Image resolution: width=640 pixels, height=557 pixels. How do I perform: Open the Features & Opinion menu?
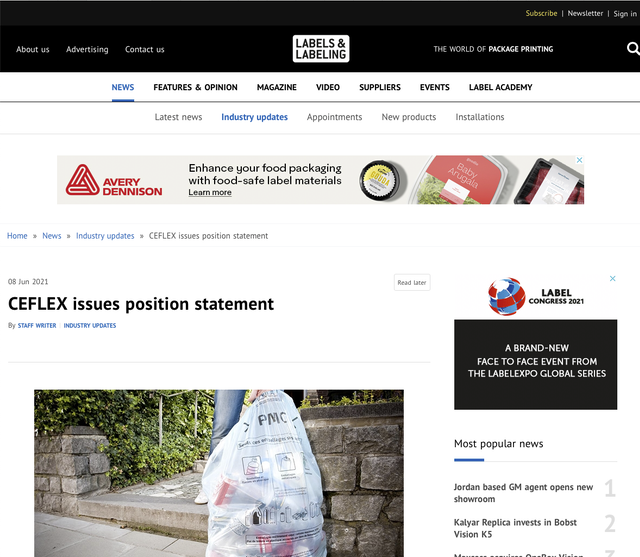tap(195, 87)
